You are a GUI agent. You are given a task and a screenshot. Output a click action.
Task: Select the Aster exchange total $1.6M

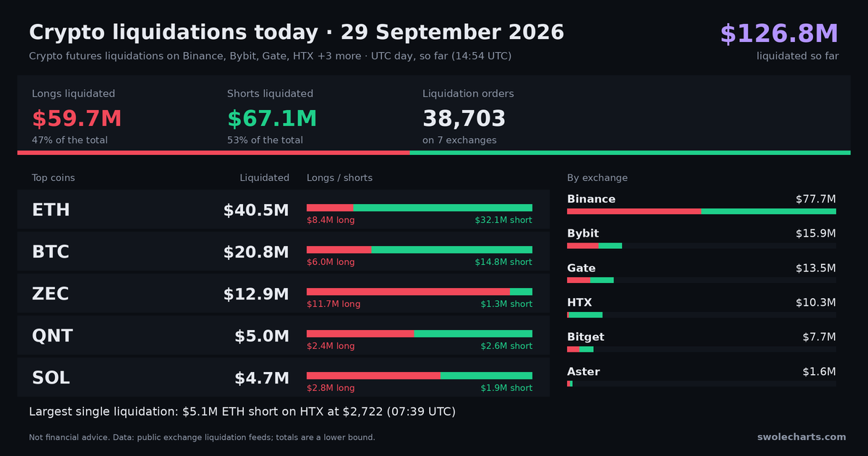(819, 372)
